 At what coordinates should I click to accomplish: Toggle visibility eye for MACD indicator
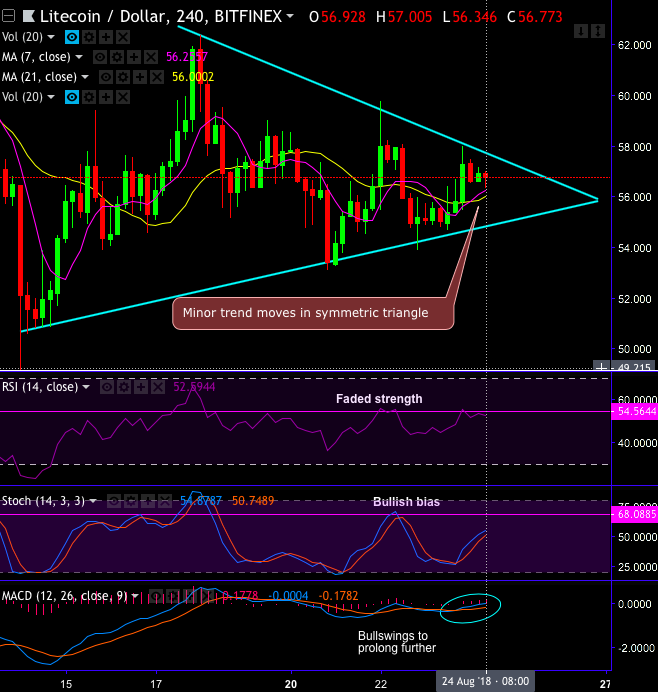click(156, 596)
